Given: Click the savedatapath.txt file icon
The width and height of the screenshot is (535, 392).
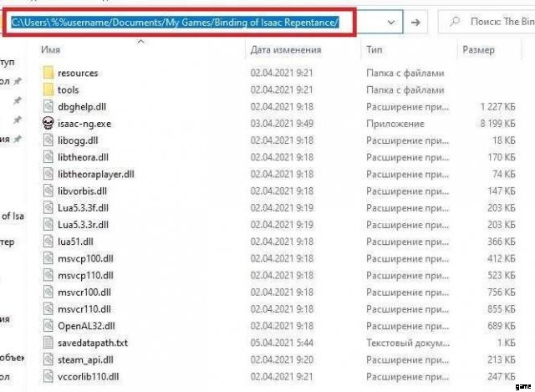Looking at the screenshot, I should (x=48, y=343).
